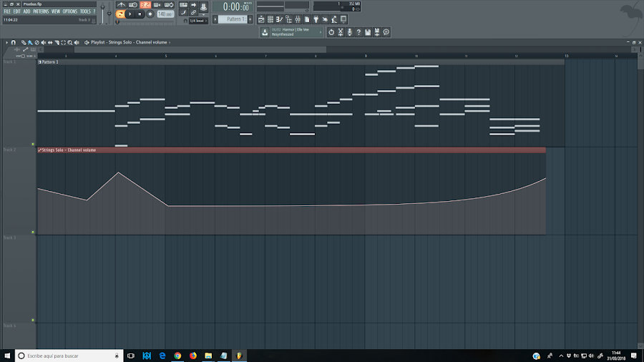644x362 pixels.
Task: Toggle typing keyboard to piano
Action: point(184,5)
